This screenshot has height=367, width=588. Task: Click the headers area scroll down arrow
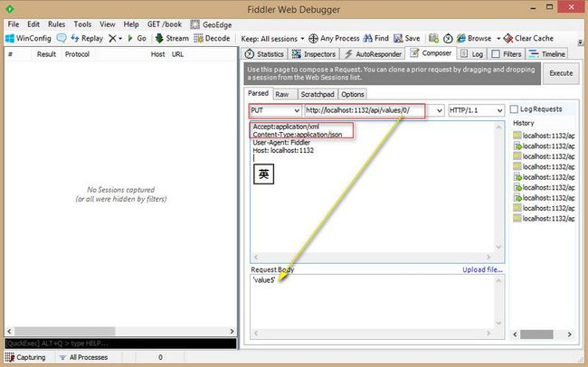(x=498, y=247)
